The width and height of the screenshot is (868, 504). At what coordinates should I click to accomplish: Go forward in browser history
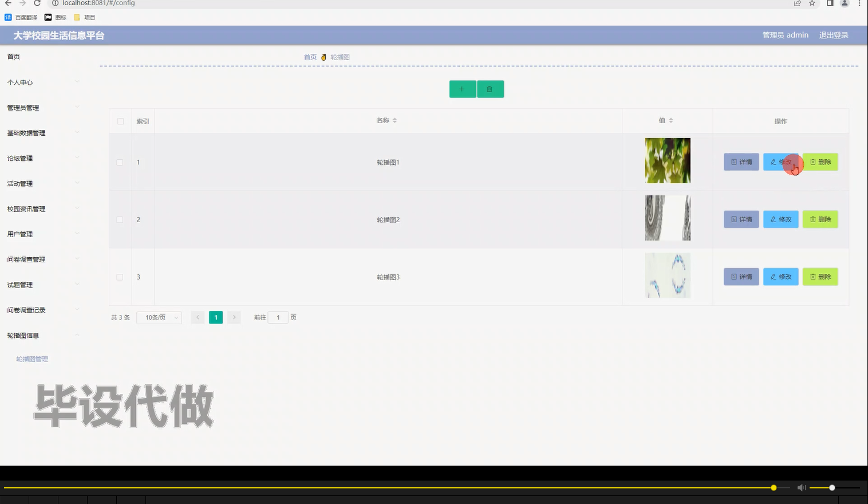23,3
